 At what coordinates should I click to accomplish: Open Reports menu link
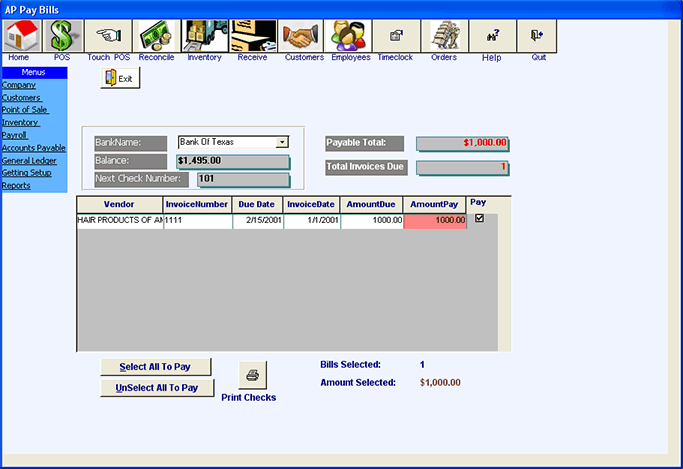[16, 185]
